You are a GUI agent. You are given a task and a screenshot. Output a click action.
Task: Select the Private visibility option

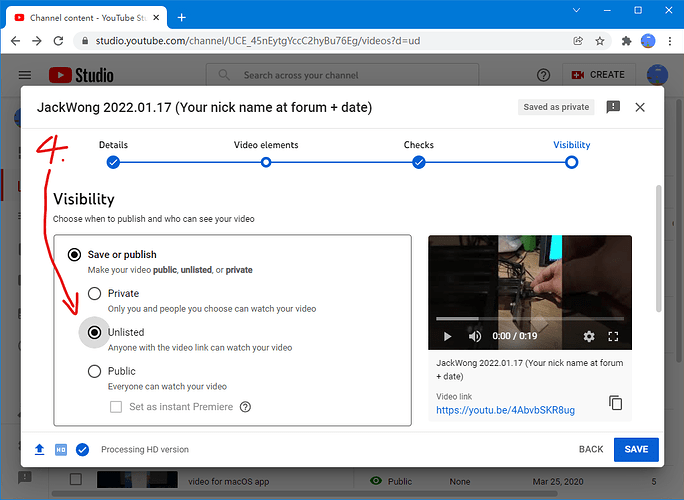coord(95,293)
